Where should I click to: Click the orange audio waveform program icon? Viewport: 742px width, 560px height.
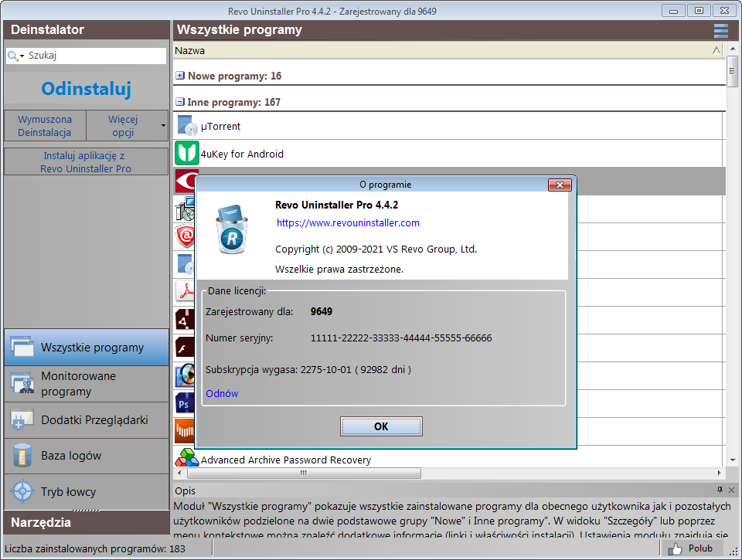185,431
